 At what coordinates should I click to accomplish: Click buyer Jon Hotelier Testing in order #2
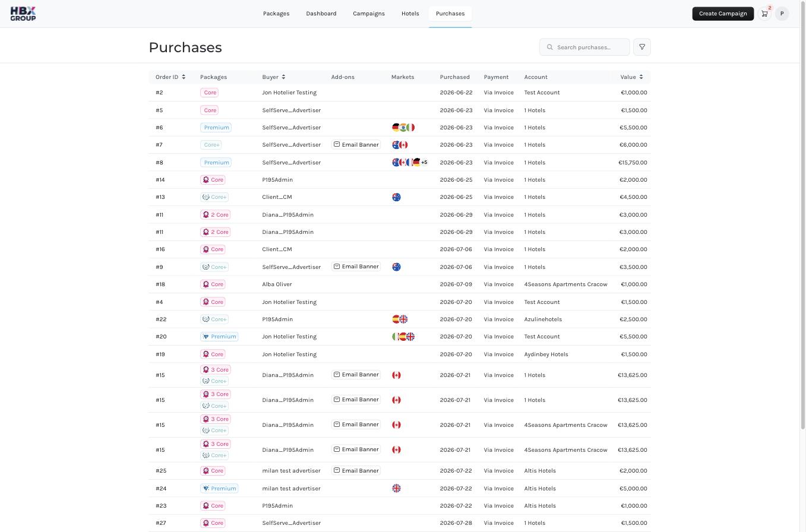[289, 93]
